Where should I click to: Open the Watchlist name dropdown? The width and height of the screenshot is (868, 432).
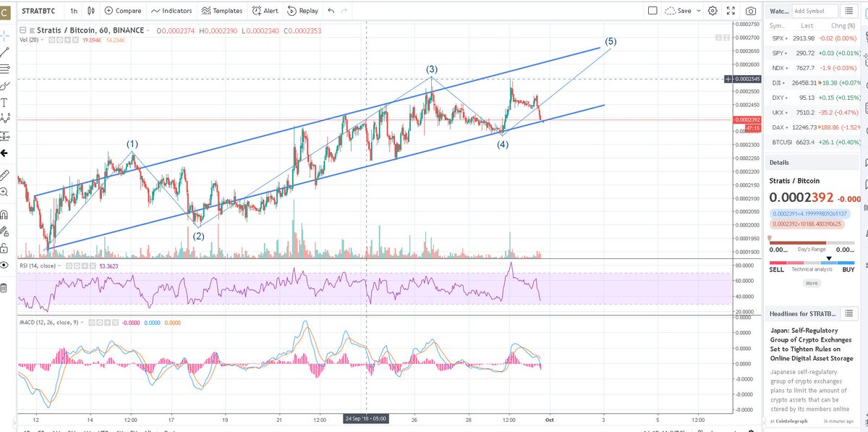(778, 11)
